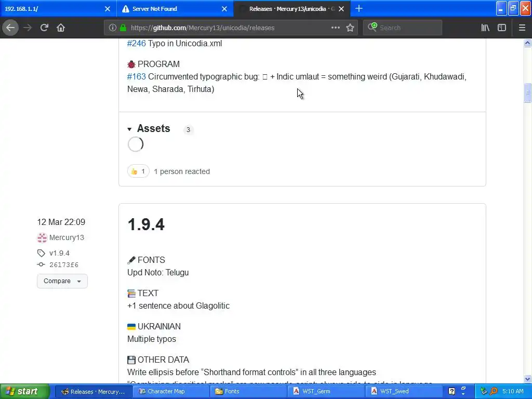Click the Mercury13 avatar image
The width and height of the screenshot is (532, 399).
tap(42, 238)
